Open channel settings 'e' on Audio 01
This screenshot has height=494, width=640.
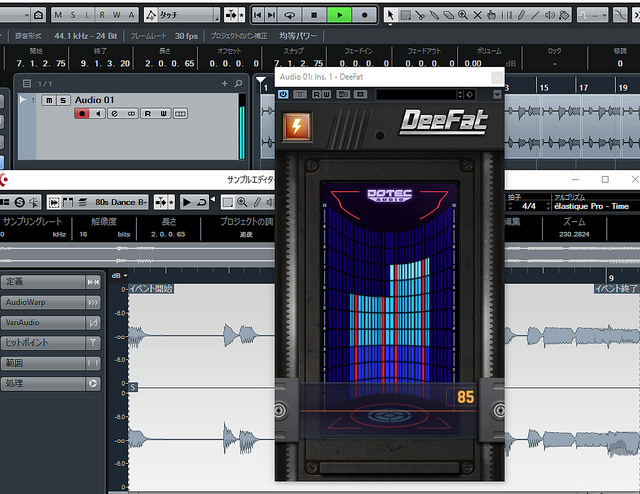click(115, 113)
